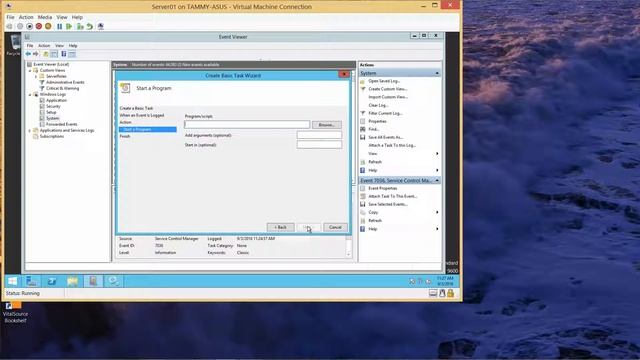Click Create Custom View... in Actions pane
This screenshot has width=640, height=360.
387,89
